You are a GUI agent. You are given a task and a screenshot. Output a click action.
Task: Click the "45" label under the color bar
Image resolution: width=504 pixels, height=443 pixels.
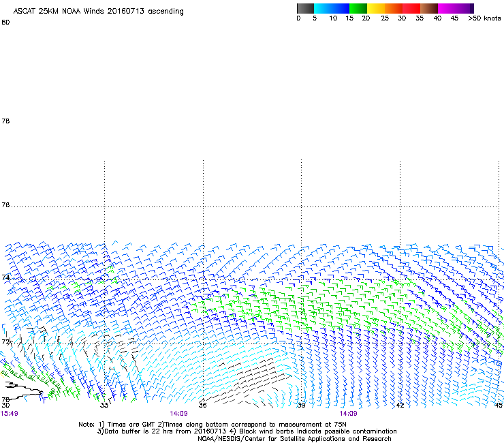coord(454,18)
